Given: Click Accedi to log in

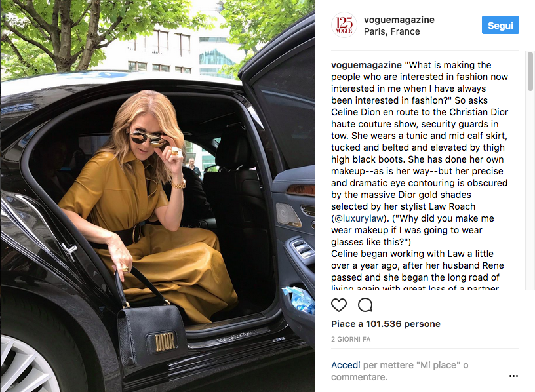Looking at the screenshot, I should (346, 365).
